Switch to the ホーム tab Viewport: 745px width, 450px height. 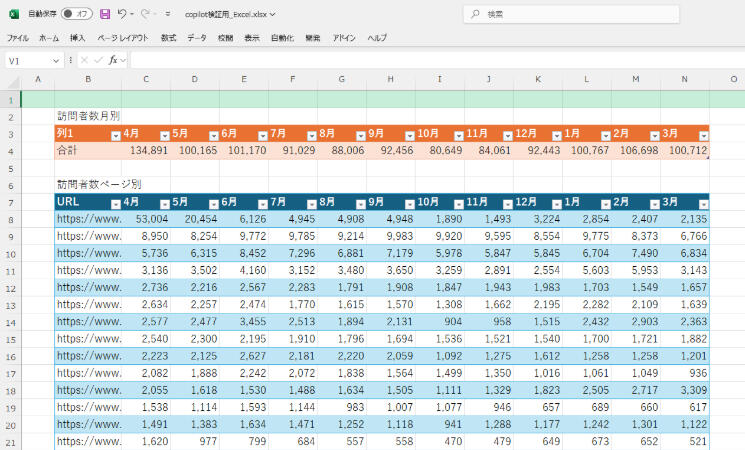point(49,38)
